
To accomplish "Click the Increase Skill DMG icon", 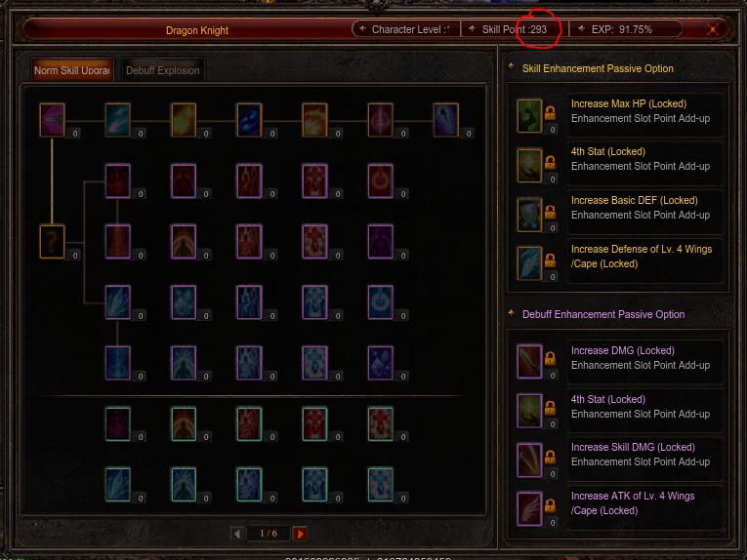I will coord(529,460).
